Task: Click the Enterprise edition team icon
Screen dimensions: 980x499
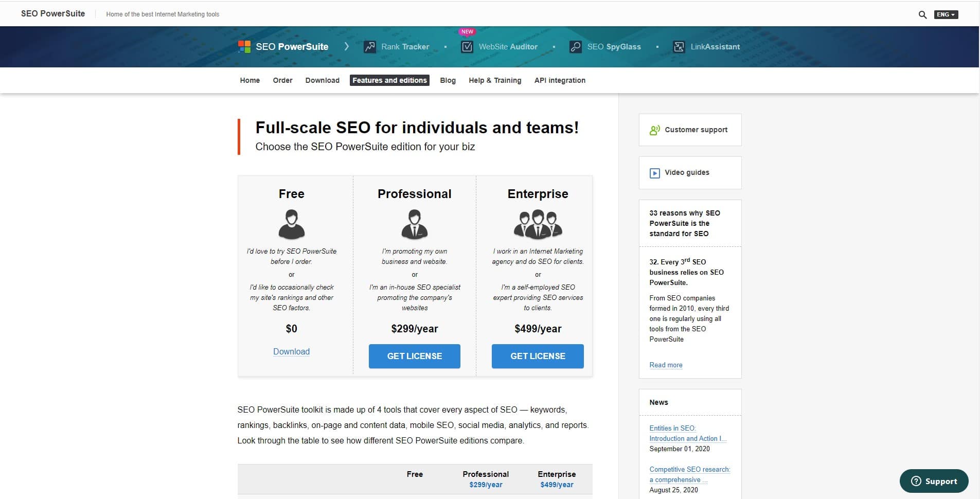Action: coord(538,224)
